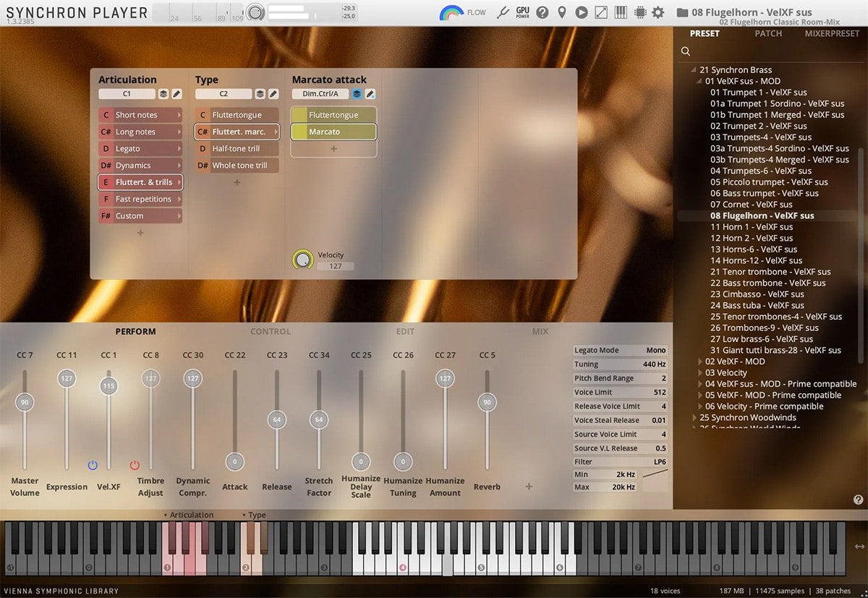Expand the Dynamics articulation arrow
This screenshot has width=868, height=598.
click(179, 166)
